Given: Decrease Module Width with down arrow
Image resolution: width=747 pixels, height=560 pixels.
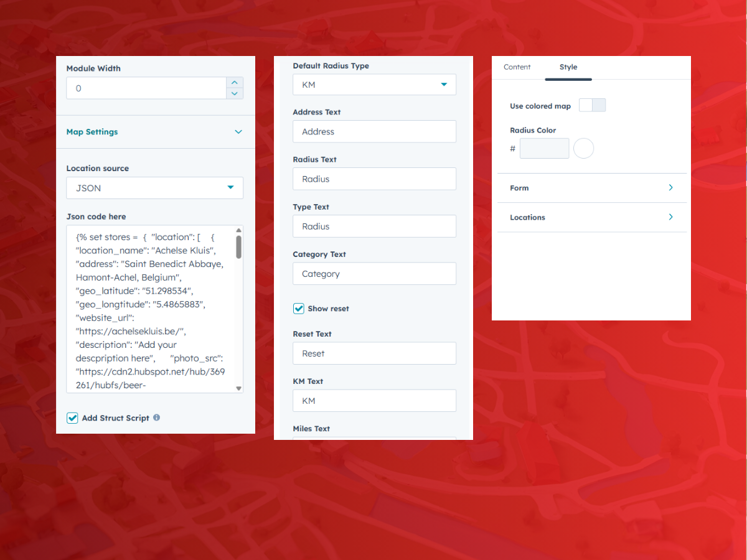Looking at the screenshot, I should point(234,94).
